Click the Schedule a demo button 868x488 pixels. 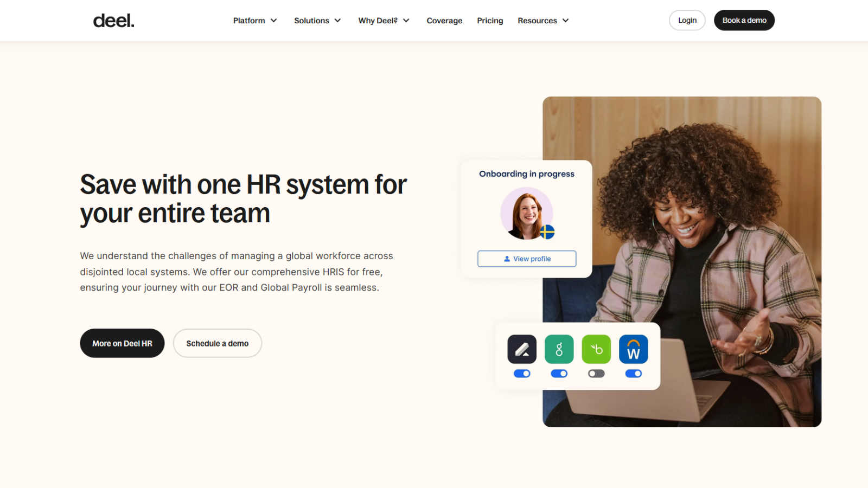click(218, 343)
